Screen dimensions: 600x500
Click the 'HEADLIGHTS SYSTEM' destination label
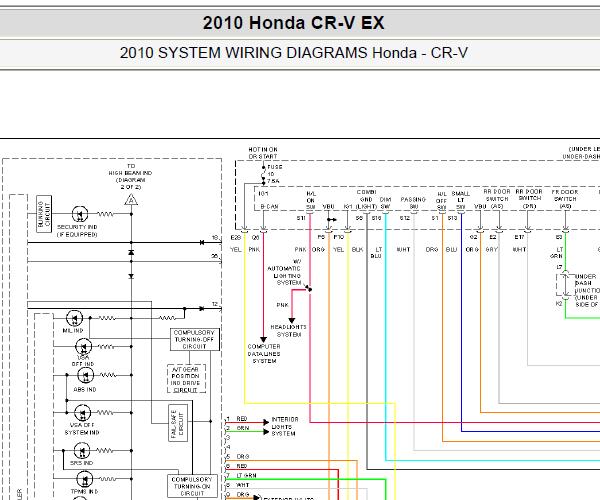click(289, 331)
